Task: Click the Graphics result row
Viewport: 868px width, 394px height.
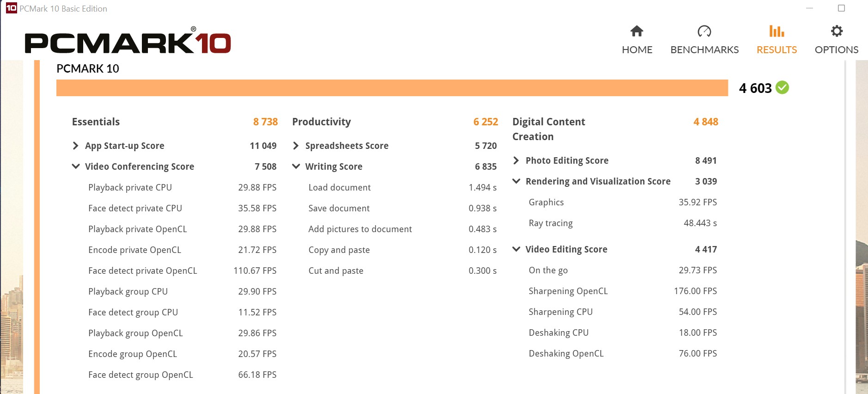Action: (623, 202)
